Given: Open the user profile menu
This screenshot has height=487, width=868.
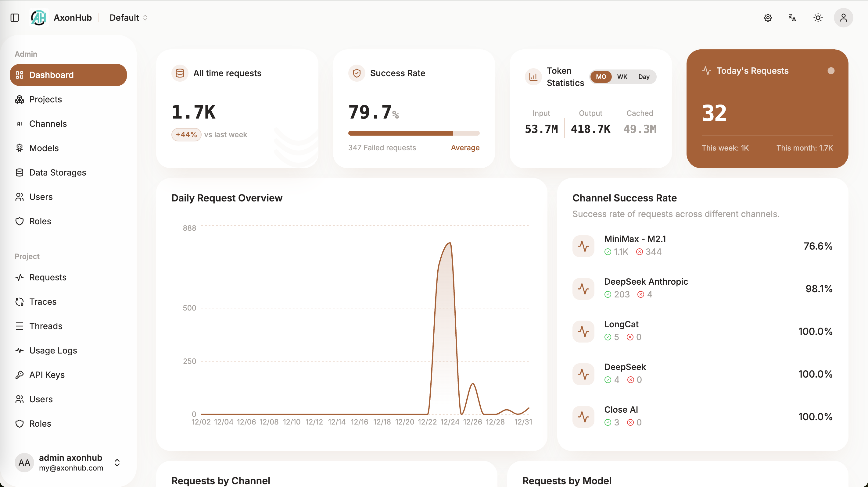Looking at the screenshot, I should click(843, 17).
